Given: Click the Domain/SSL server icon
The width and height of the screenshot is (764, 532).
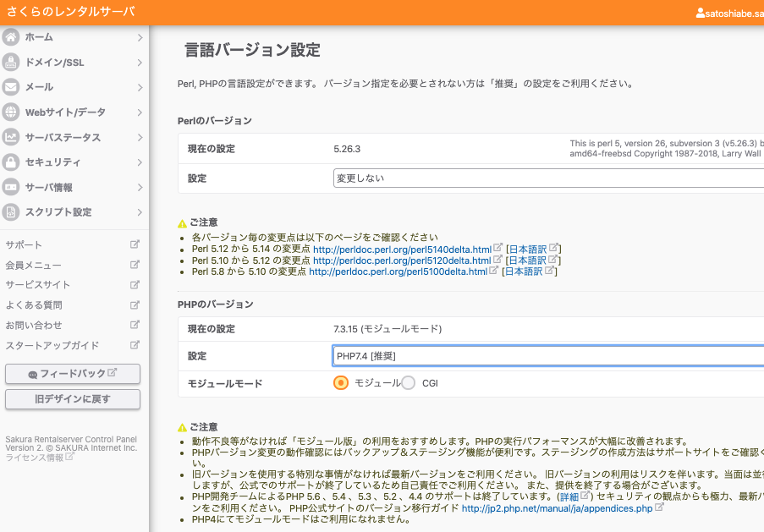Looking at the screenshot, I should (x=11, y=62).
